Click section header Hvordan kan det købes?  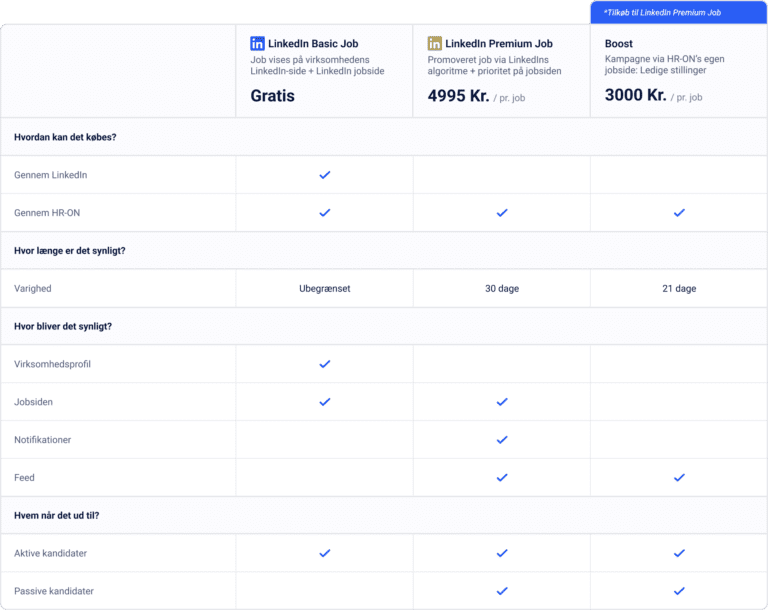click(65, 137)
